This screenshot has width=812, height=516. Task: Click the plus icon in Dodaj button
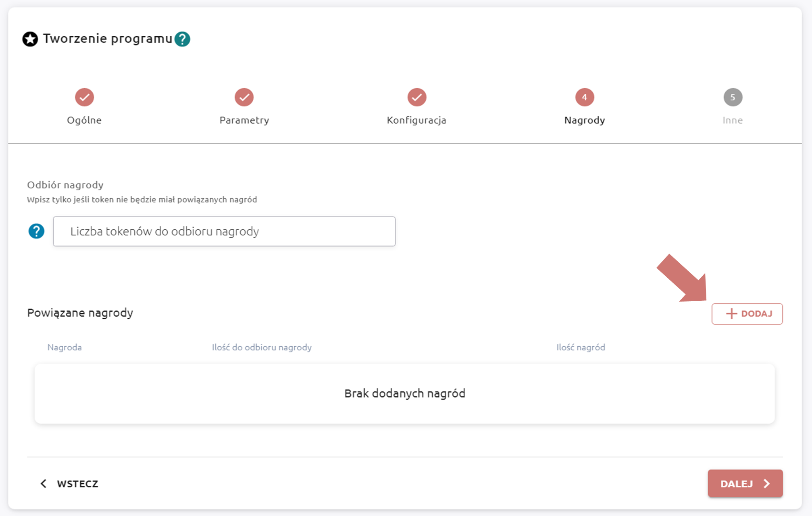click(x=731, y=314)
